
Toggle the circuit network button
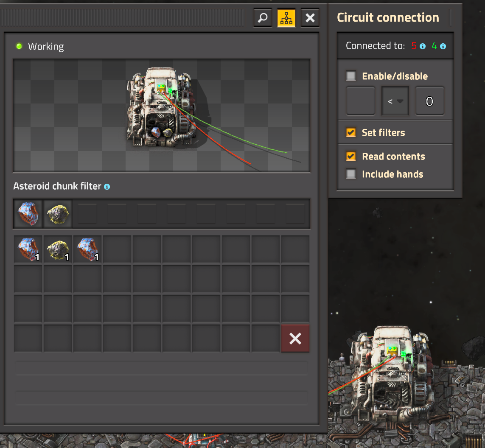[x=286, y=18]
